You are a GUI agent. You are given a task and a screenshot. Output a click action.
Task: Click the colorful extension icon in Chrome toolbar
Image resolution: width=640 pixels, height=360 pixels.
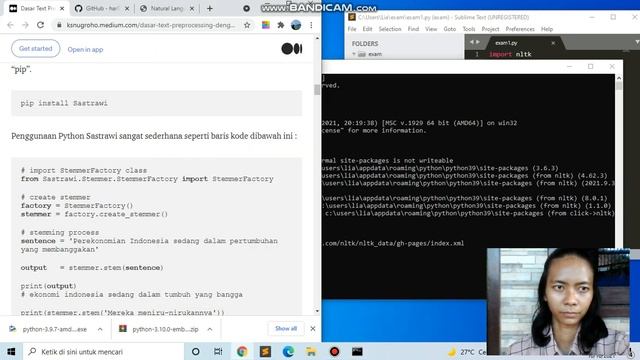tap(266, 25)
